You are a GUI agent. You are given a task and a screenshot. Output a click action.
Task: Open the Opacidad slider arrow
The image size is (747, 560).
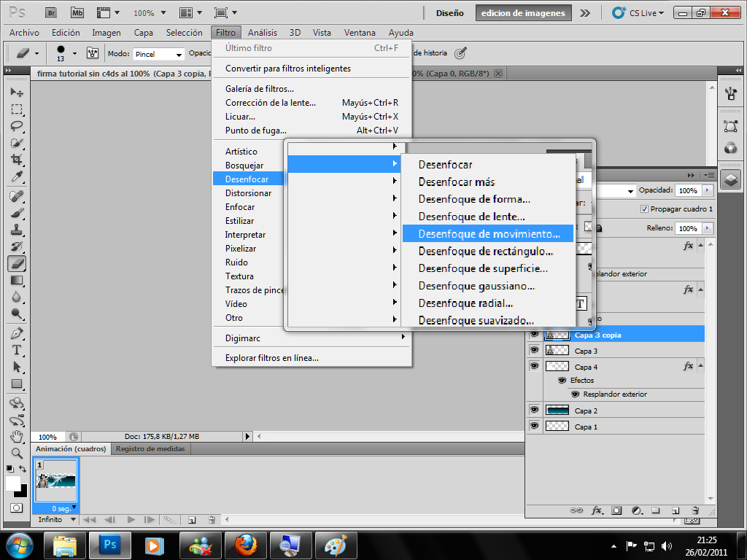coord(708,190)
